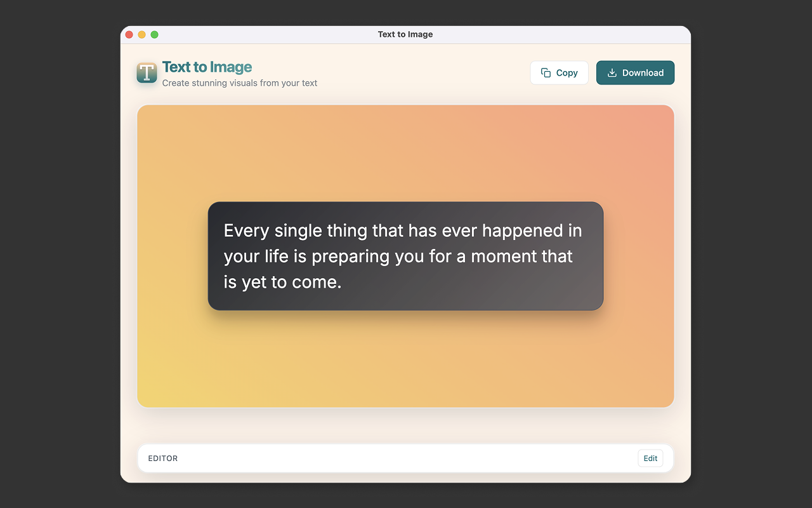Click the download arrow icon

[x=612, y=72]
